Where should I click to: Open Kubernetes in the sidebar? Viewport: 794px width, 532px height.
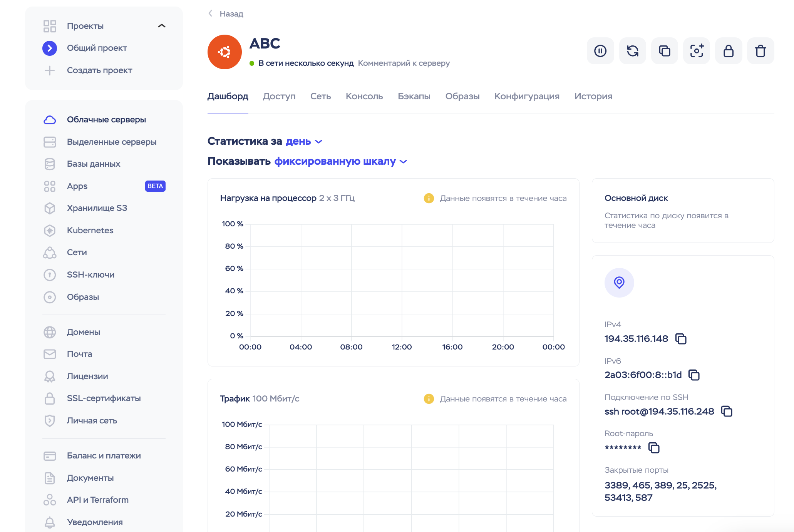(x=90, y=230)
